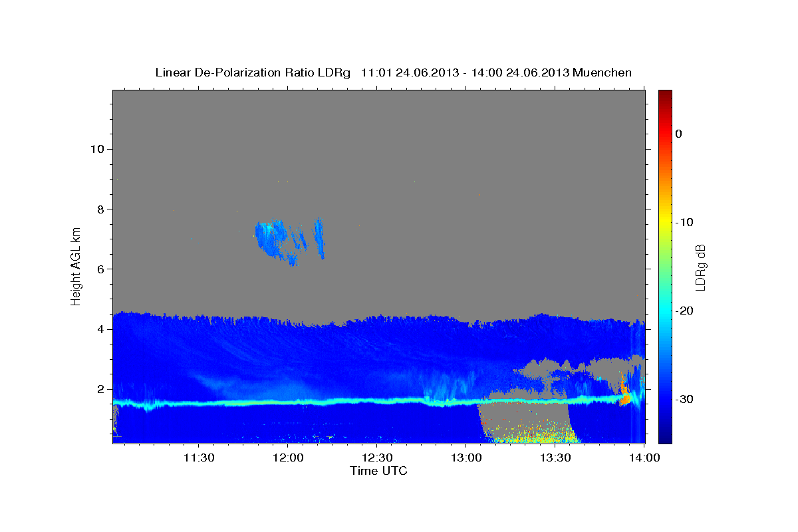Image resolution: width=798 pixels, height=532 pixels.
Task: Click the '13:00' time axis label
Action: (x=465, y=458)
